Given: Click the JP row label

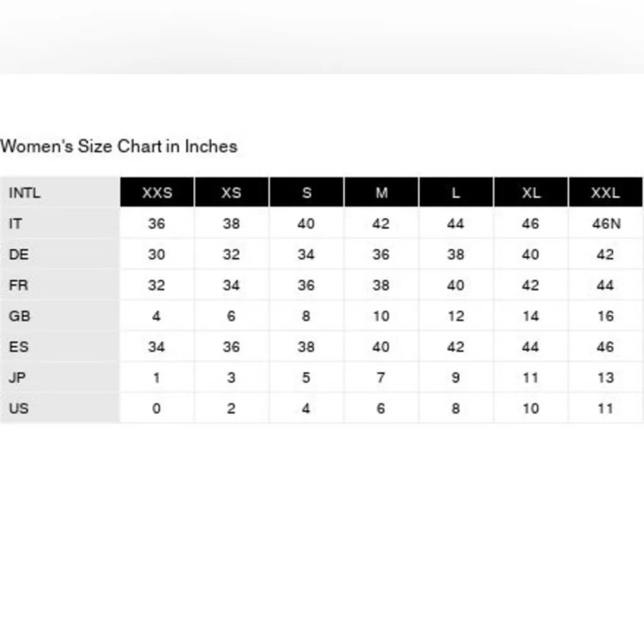Looking at the screenshot, I should click(18, 378).
